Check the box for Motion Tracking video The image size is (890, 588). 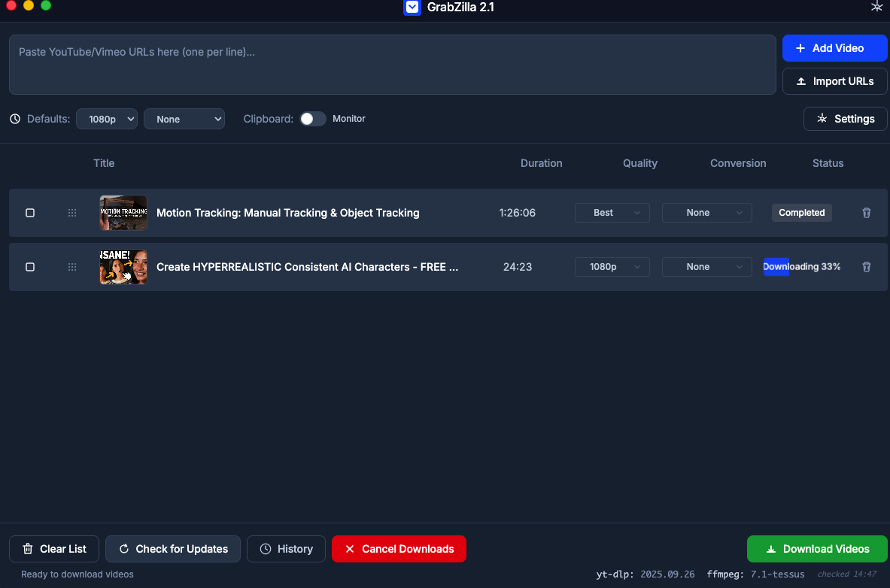click(x=30, y=213)
